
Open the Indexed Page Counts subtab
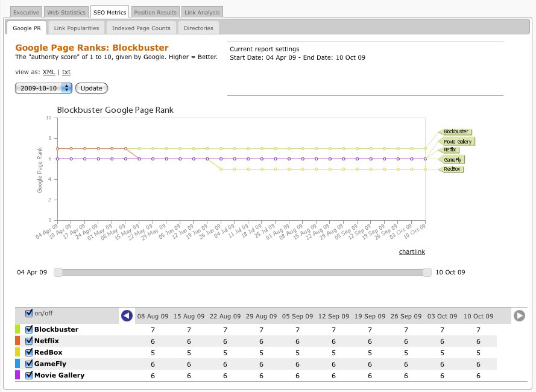[141, 28]
